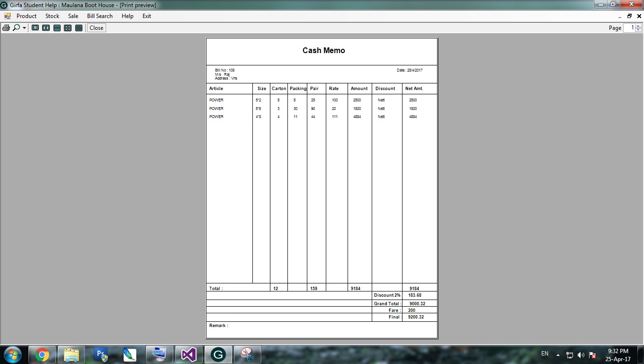The width and height of the screenshot is (644, 364).
Task: Click the speaker volume icon in system tray
Action: coord(581,354)
